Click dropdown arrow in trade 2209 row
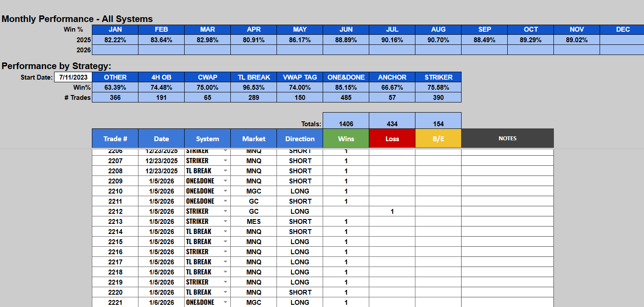Viewport: 644px width, 307px height. pyautogui.click(x=226, y=181)
